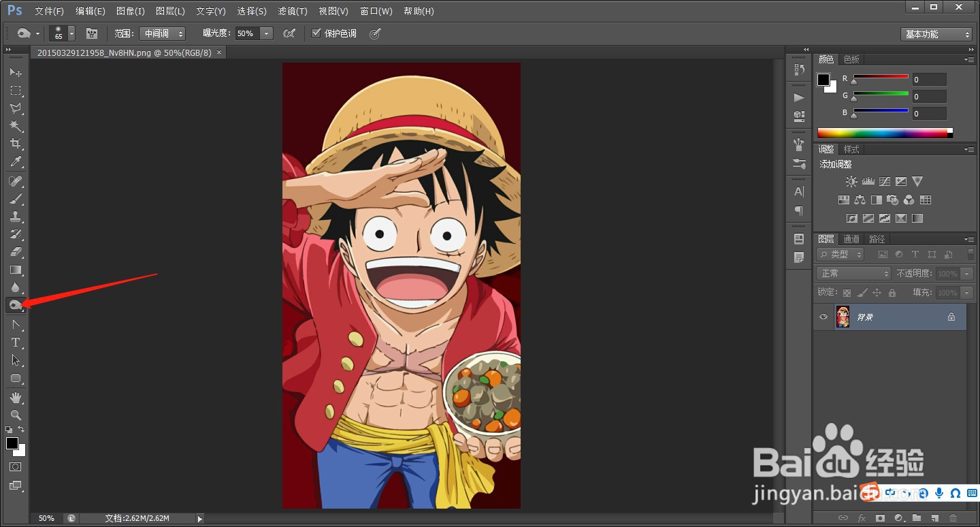Select the Gradient tool
Image resolution: width=980 pixels, height=527 pixels.
[x=16, y=270]
